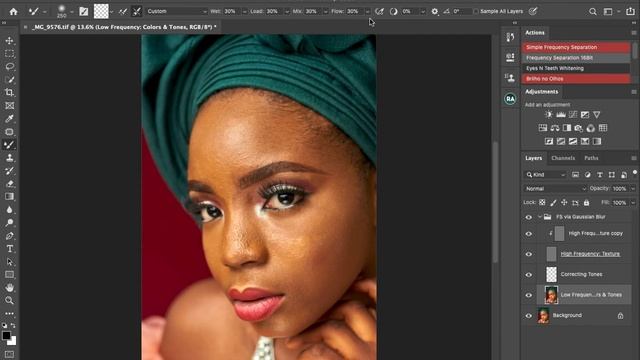
Task: Select the Dodge tool
Action: point(9,223)
